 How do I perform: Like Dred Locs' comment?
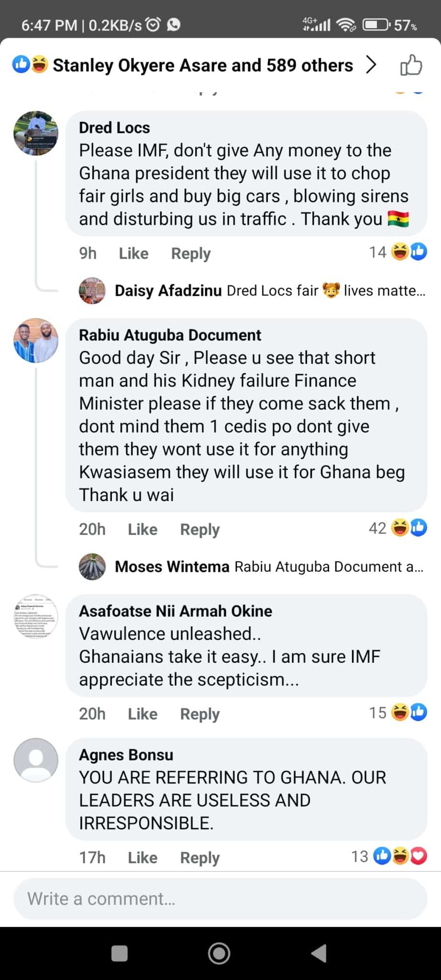coord(133,253)
